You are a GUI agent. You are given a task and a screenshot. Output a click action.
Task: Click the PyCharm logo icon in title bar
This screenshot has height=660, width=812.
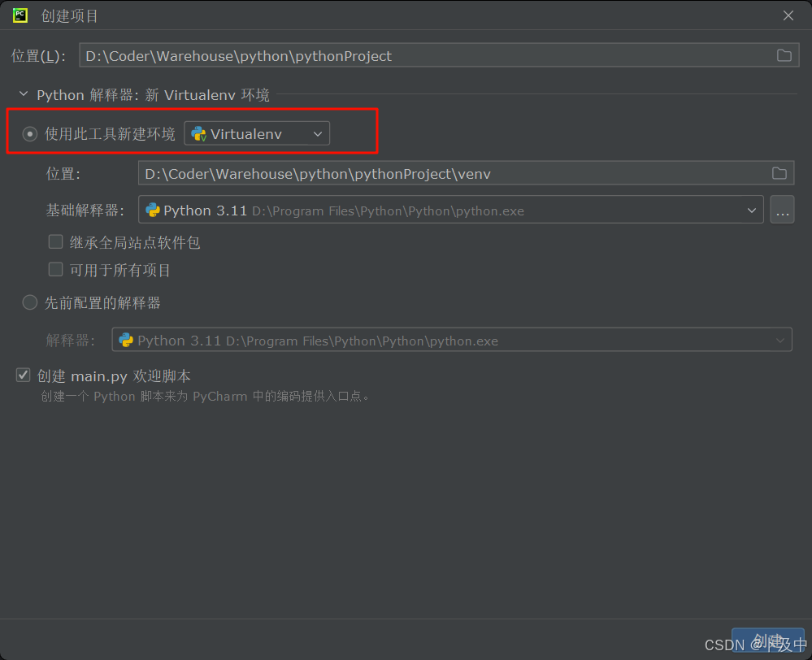pyautogui.click(x=20, y=15)
